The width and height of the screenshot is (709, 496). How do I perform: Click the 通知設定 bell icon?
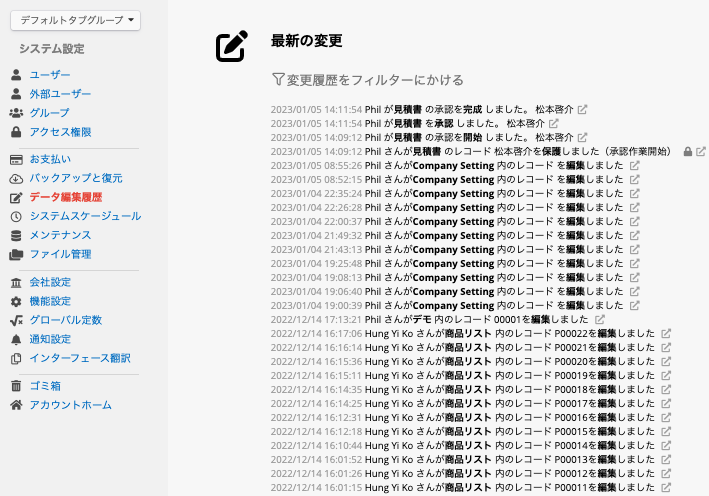(x=16, y=339)
